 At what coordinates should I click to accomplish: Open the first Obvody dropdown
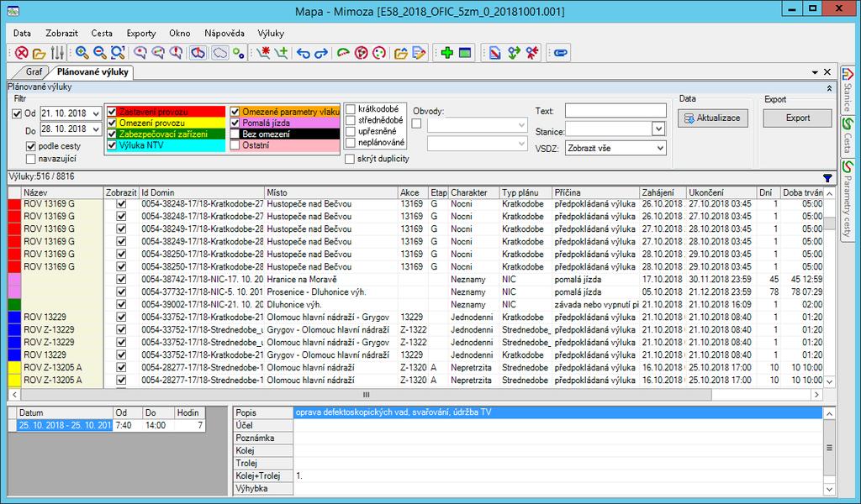pos(521,126)
